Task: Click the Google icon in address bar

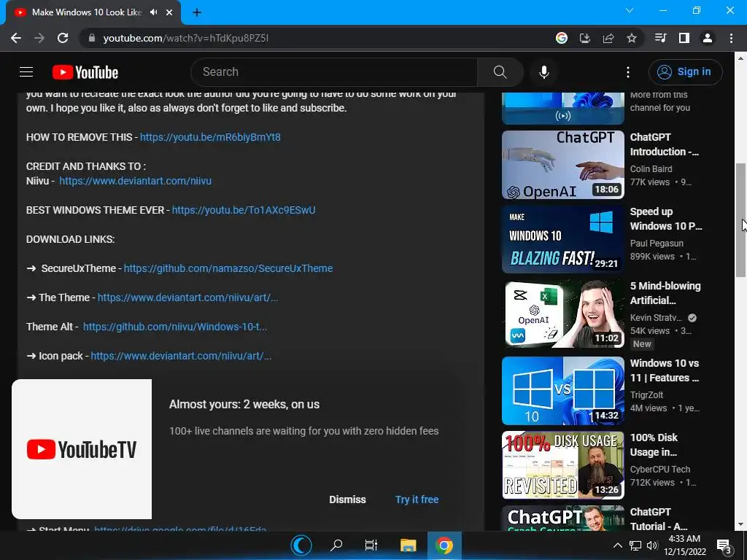Action: tap(562, 38)
